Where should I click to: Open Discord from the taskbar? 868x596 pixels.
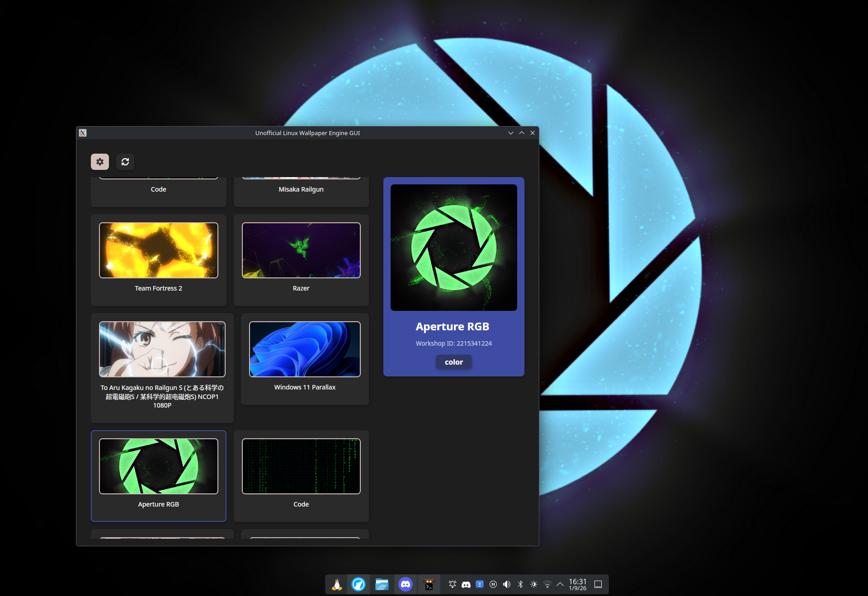(x=406, y=584)
